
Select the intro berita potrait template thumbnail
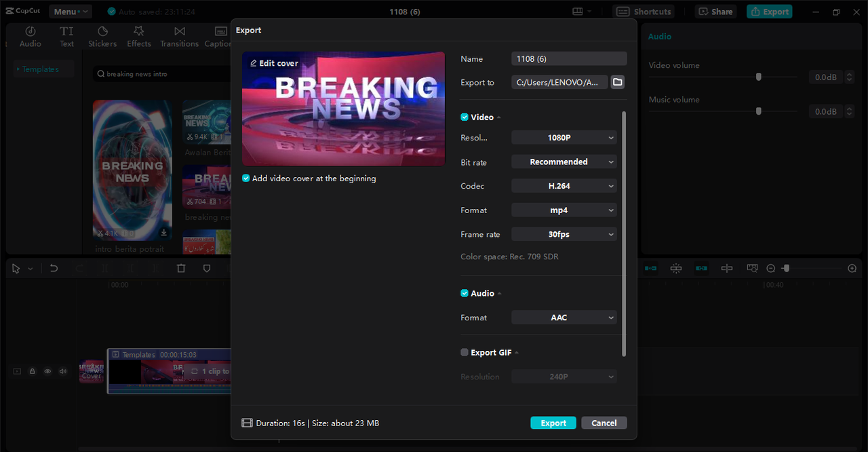pyautogui.click(x=132, y=170)
